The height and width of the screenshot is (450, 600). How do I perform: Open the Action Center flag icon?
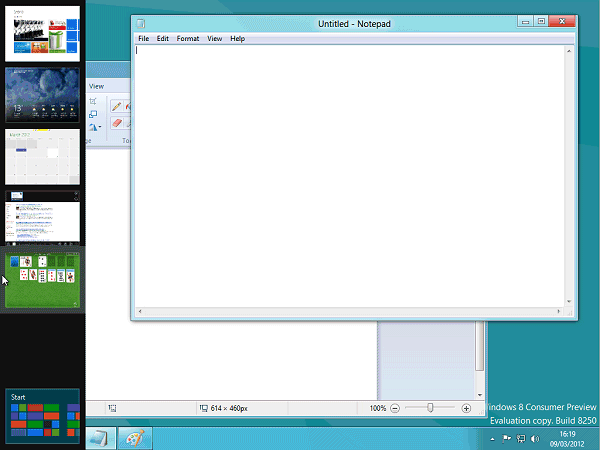click(x=507, y=439)
